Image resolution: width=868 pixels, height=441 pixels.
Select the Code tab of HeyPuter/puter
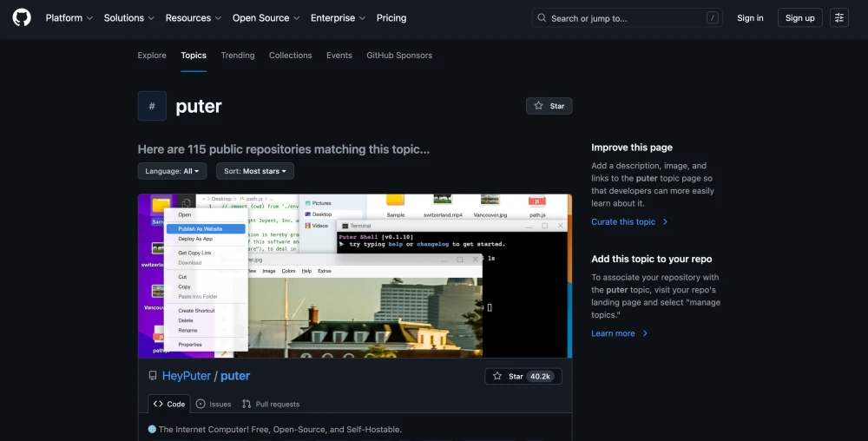point(169,404)
